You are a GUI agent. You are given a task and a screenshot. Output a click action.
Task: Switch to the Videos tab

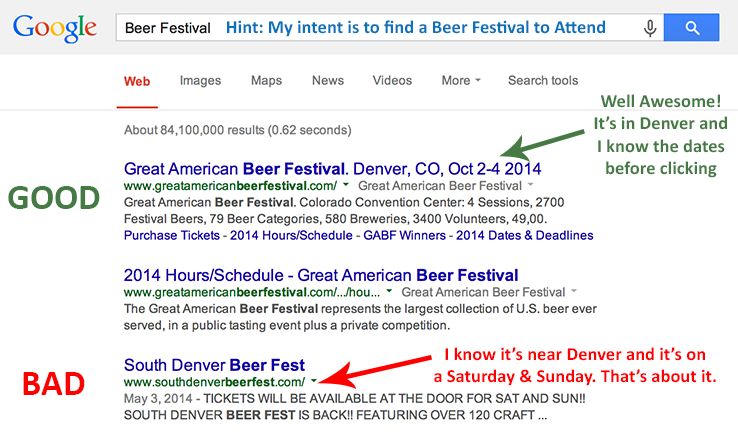392,81
